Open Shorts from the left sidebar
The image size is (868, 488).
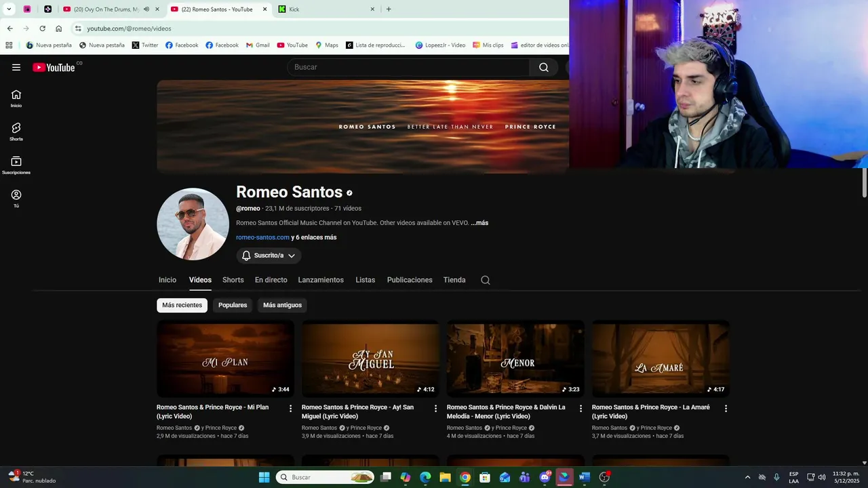[x=16, y=131]
